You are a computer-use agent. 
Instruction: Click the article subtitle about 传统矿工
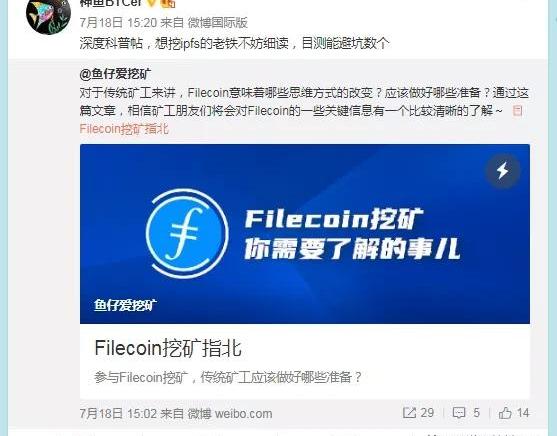pyautogui.click(x=228, y=377)
